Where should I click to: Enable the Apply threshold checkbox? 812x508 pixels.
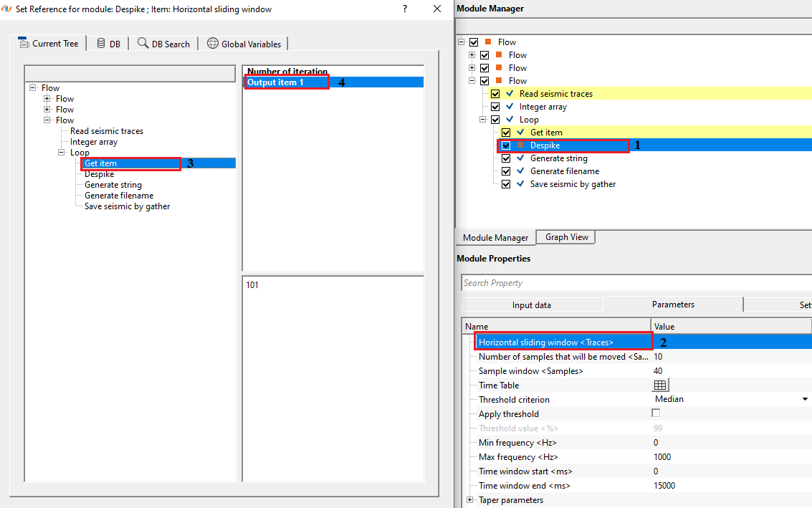(x=656, y=413)
